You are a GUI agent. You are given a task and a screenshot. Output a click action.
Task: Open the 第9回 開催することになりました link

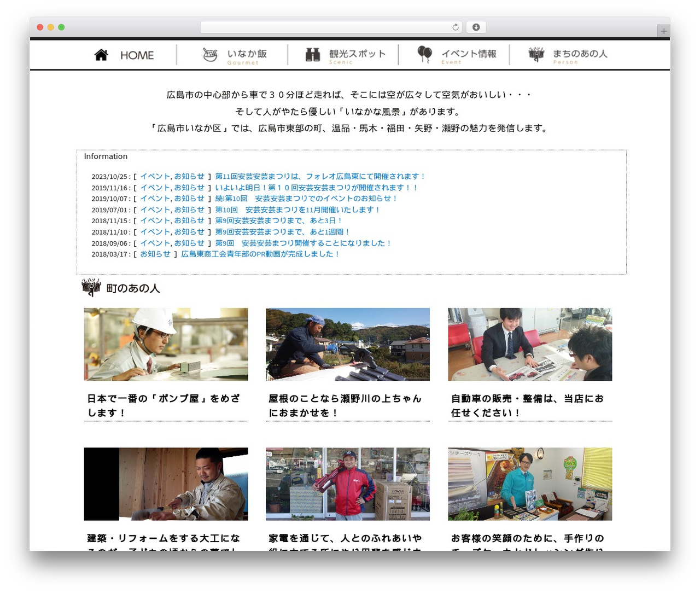[304, 243]
